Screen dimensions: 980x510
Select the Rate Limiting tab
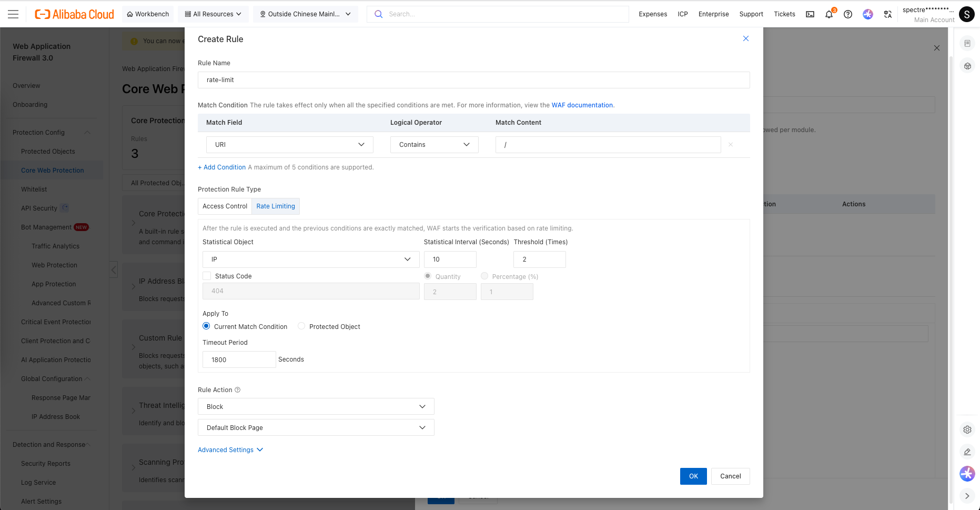coord(276,206)
